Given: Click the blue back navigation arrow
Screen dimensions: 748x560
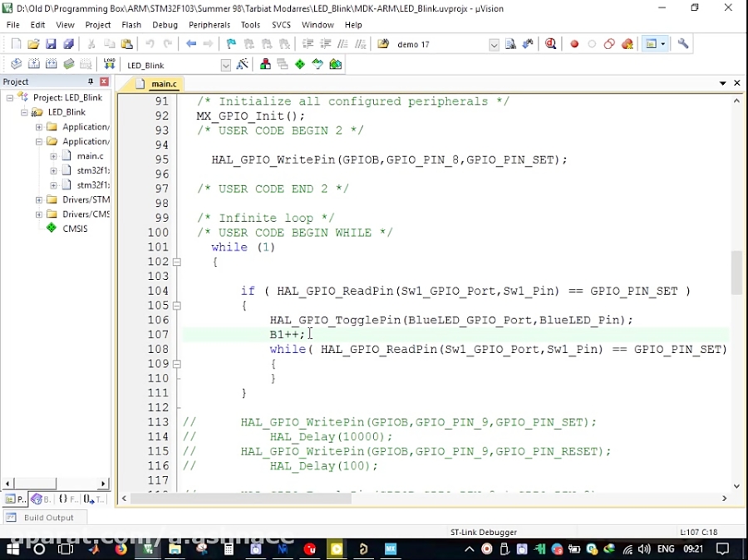Looking at the screenshot, I should (191, 44).
